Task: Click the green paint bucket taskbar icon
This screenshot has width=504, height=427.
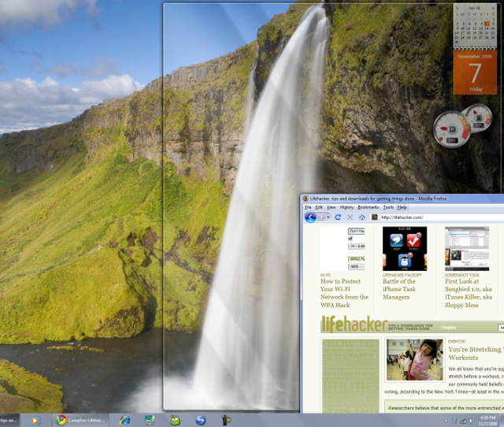Action: tap(175, 420)
